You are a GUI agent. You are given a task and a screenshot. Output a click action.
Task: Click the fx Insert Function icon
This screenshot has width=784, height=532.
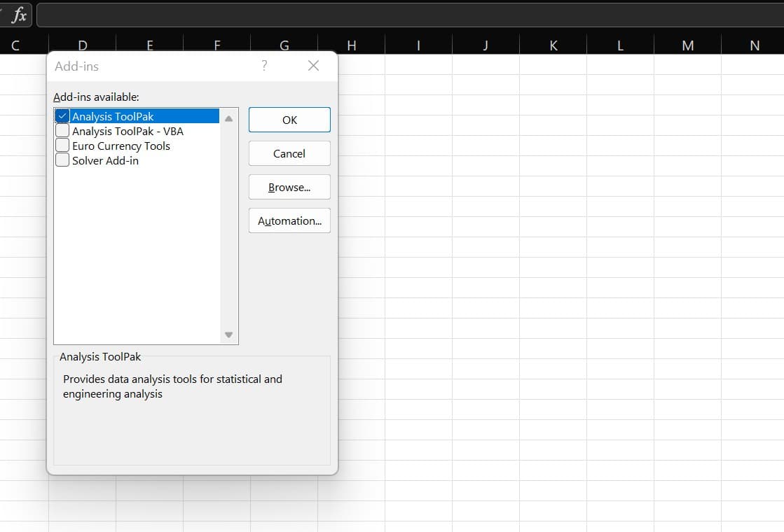tap(20, 15)
